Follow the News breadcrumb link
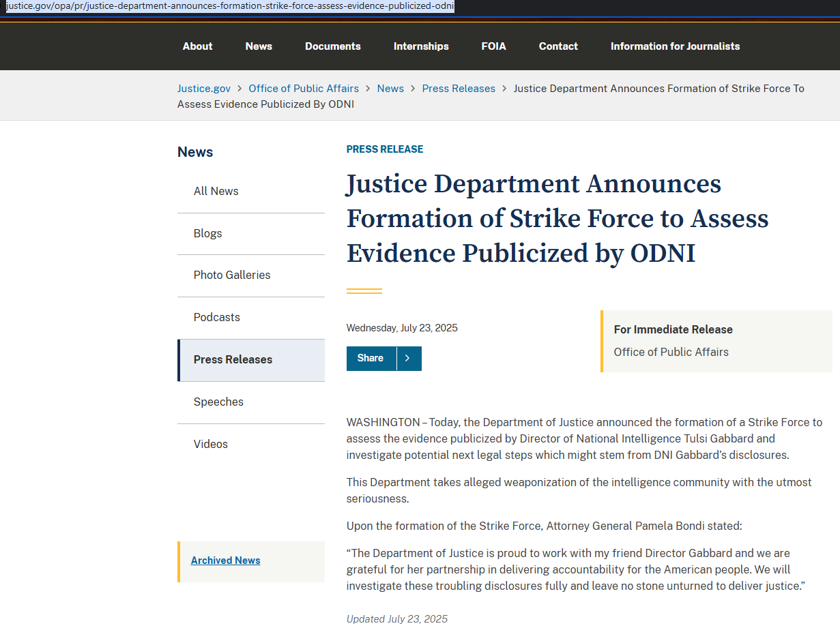 click(390, 89)
